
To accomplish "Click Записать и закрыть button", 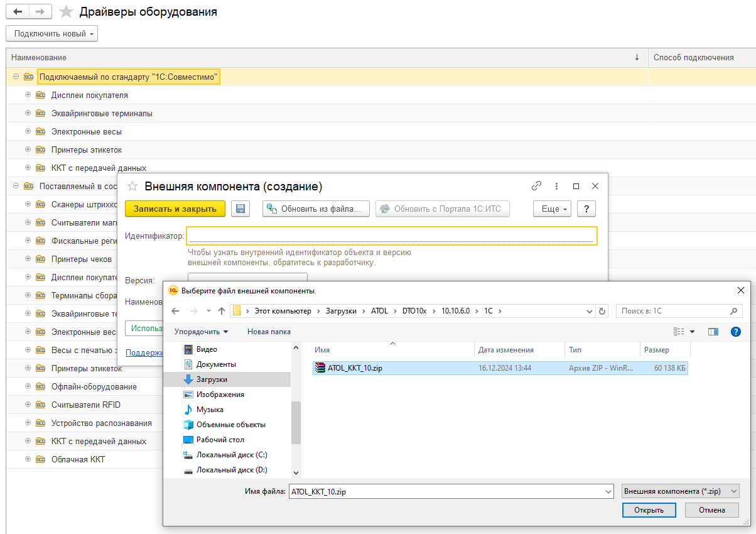I will [175, 209].
